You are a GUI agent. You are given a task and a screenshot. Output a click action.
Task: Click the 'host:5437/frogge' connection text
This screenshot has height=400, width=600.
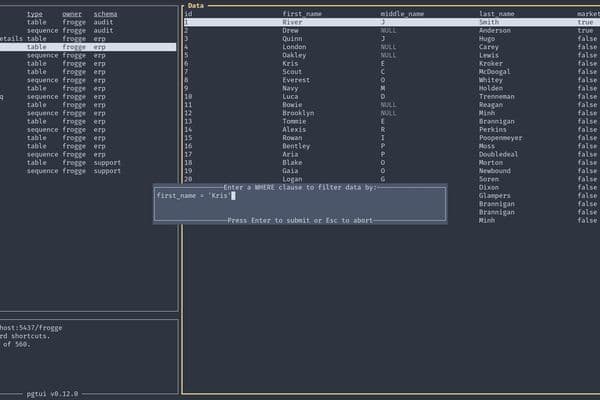[31, 328]
